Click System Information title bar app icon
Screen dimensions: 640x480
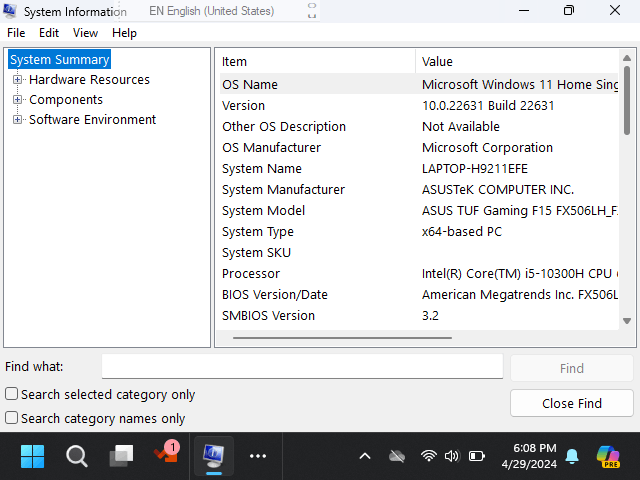[x=9, y=11]
